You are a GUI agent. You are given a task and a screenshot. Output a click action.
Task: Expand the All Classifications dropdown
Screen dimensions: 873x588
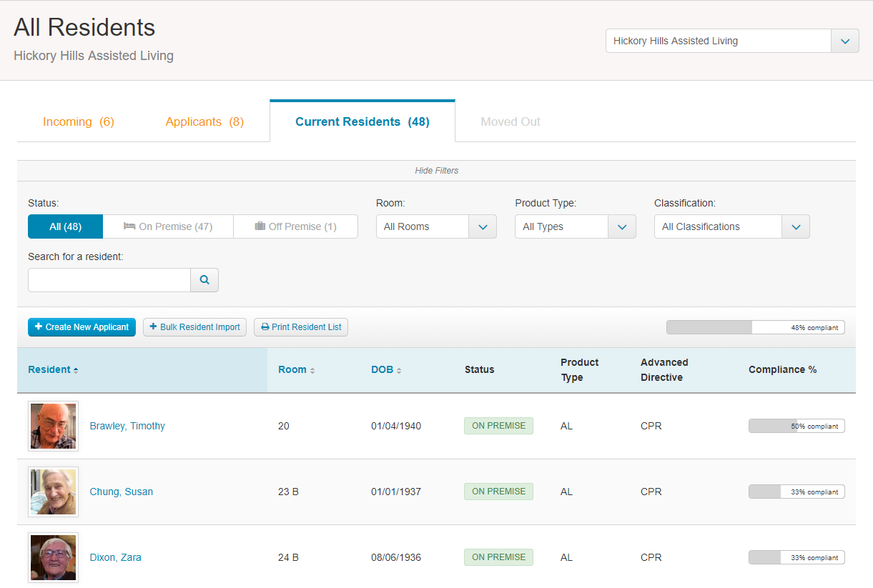pyautogui.click(x=732, y=226)
